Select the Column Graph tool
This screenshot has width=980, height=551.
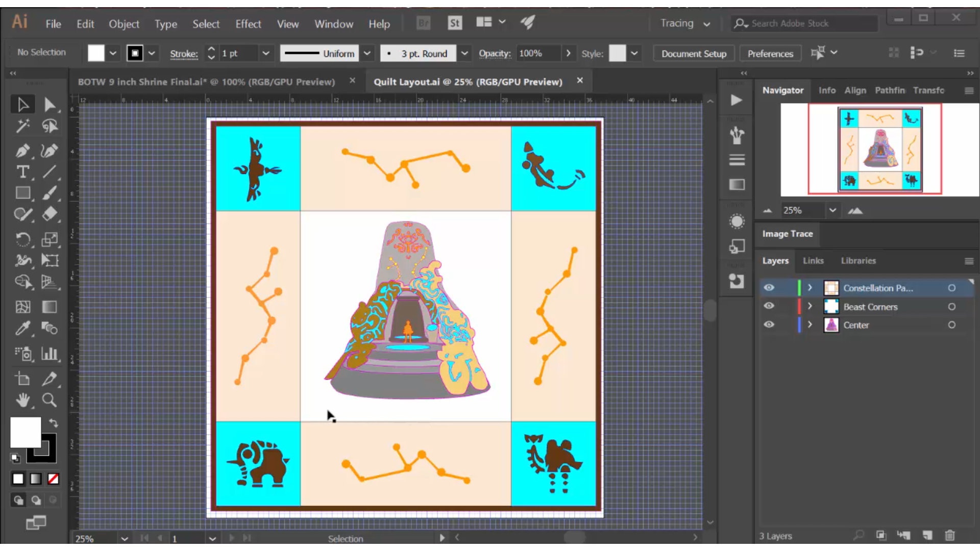click(x=50, y=354)
